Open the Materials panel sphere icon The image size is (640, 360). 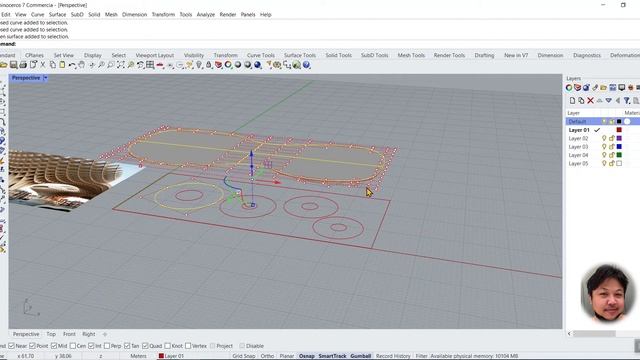click(x=587, y=87)
